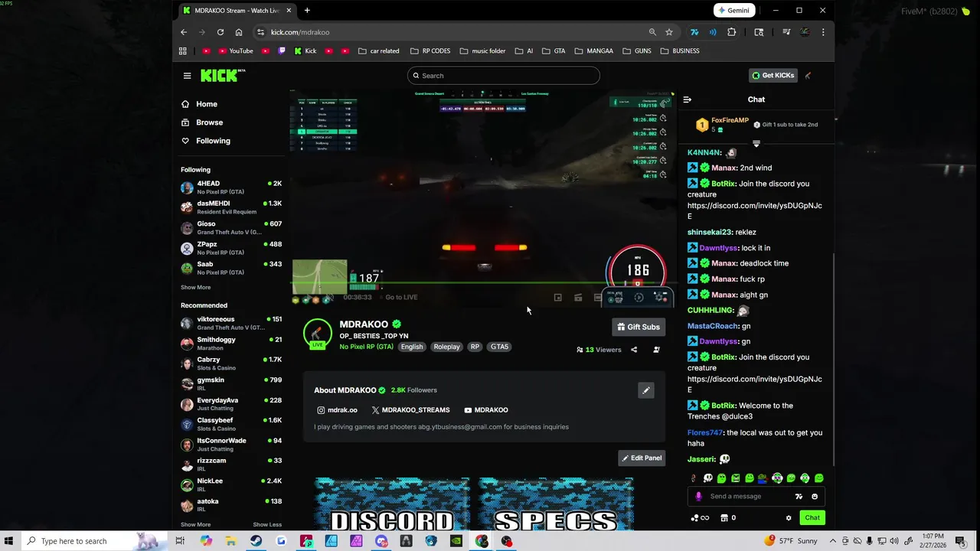Open chat settings gear
The height and width of the screenshot is (551, 980).
[789, 518]
